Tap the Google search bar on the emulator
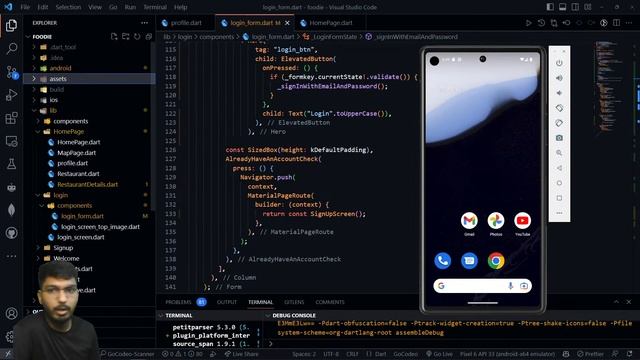This screenshot has height=360, width=640. [x=482, y=286]
